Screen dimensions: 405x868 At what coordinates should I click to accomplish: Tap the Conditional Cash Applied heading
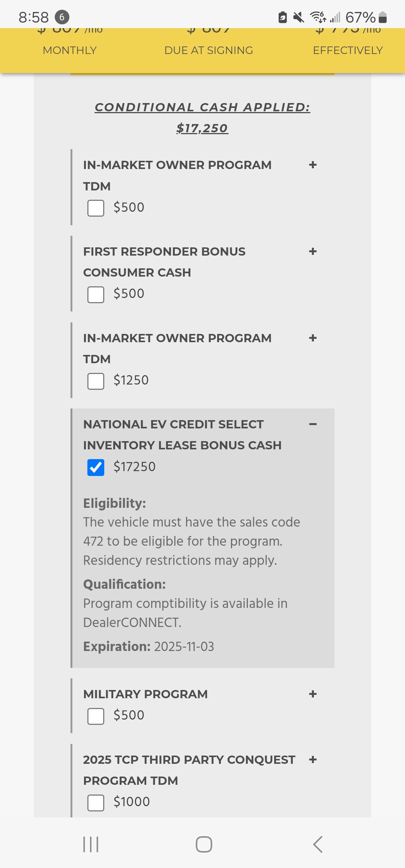pyautogui.click(x=202, y=108)
